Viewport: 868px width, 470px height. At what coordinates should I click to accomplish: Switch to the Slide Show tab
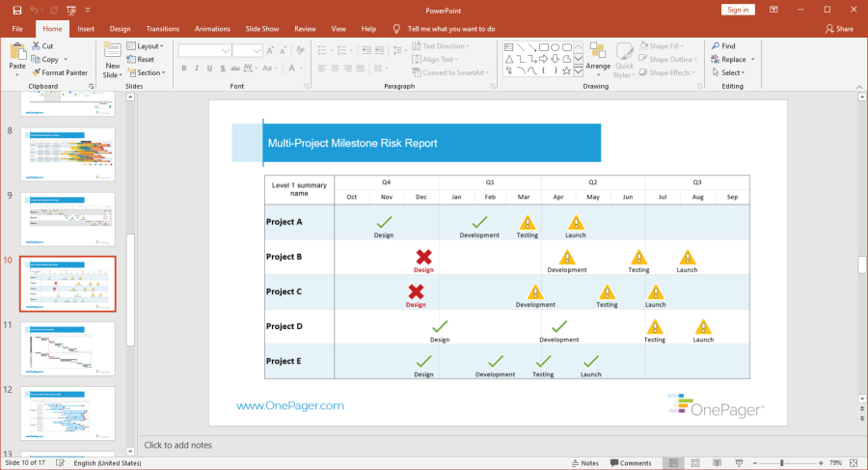[x=261, y=29]
